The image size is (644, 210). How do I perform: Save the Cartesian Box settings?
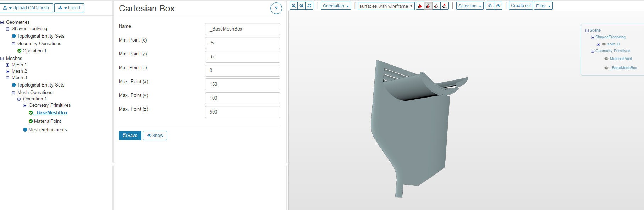click(130, 136)
